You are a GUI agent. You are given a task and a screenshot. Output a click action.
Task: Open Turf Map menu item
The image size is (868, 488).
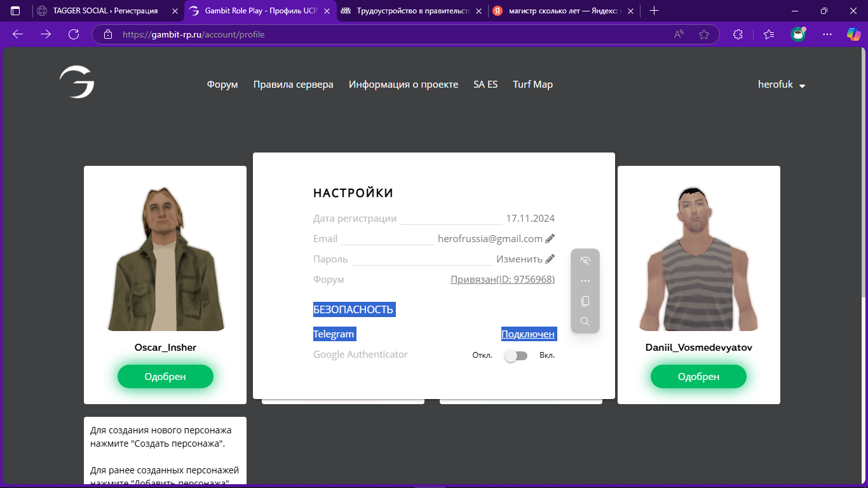(532, 85)
